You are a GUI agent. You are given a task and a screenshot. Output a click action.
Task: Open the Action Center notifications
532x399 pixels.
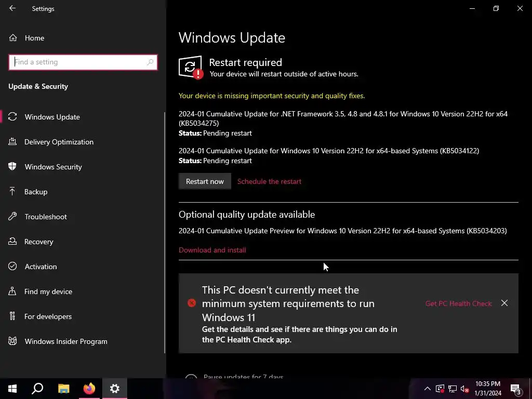pos(516,389)
